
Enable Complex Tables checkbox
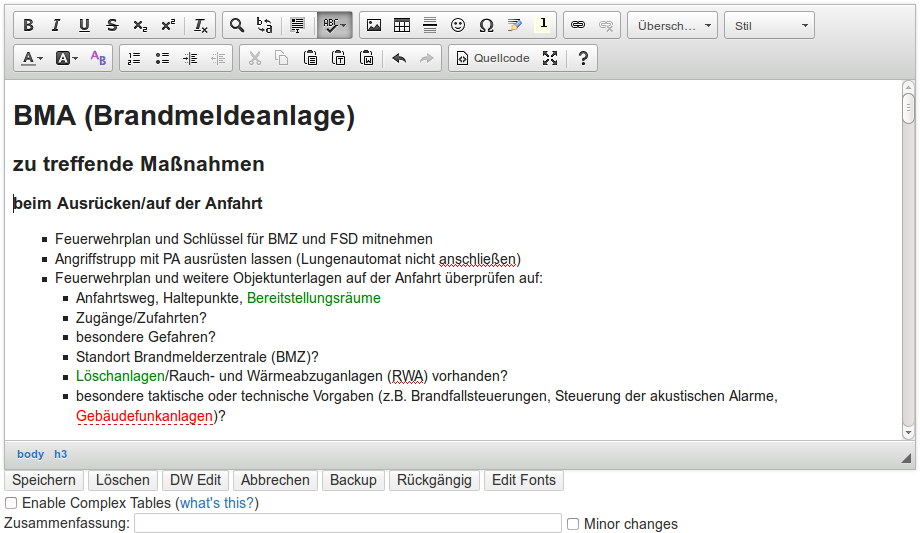pyautogui.click(x=11, y=503)
